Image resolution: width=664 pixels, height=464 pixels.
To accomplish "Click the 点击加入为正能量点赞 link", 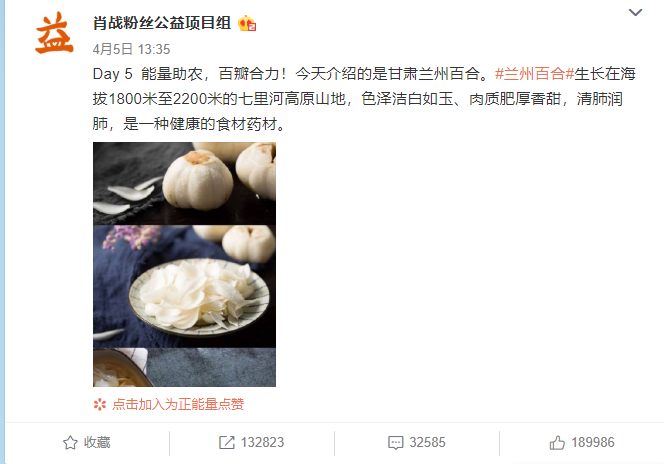I will click(178, 404).
